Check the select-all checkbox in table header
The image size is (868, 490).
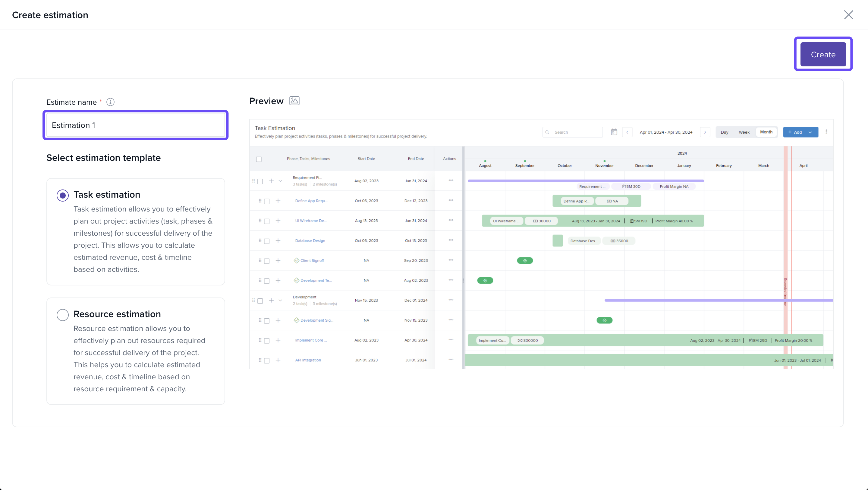(x=259, y=159)
